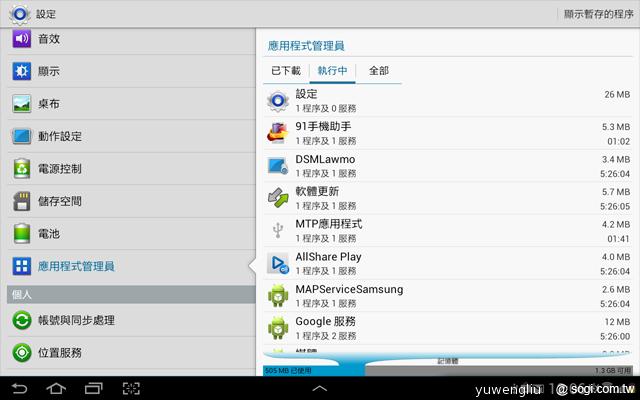Tap the 26 MB memory value

[617, 94]
